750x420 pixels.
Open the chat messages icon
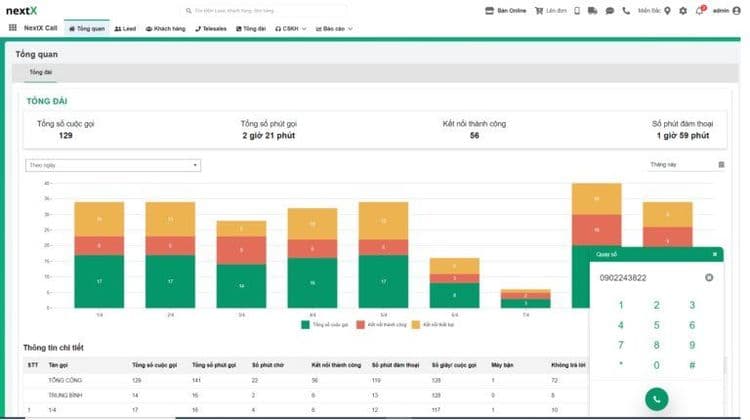point(609,11)
